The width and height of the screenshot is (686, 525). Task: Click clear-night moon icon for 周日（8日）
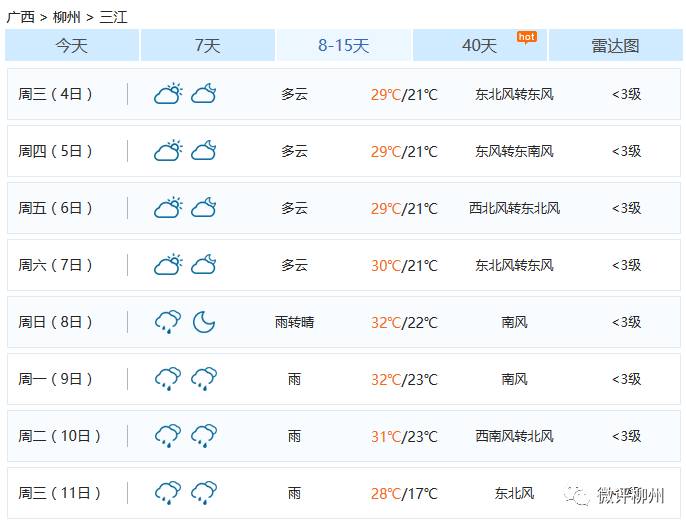(204, 322)
